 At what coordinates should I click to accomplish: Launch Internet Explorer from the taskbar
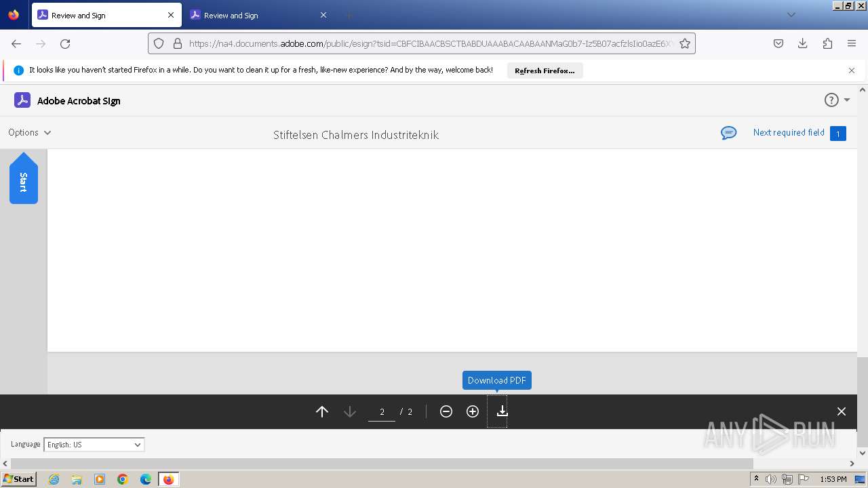point(54,479)
